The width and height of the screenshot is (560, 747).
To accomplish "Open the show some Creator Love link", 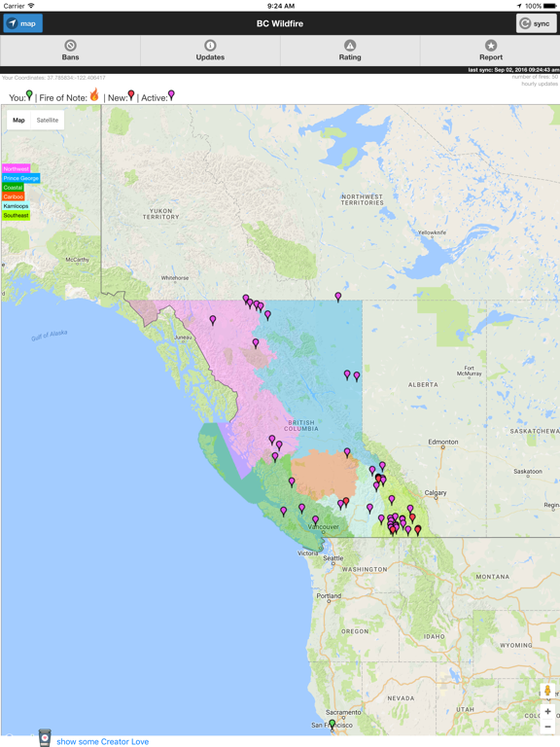I will pos(102,742).
